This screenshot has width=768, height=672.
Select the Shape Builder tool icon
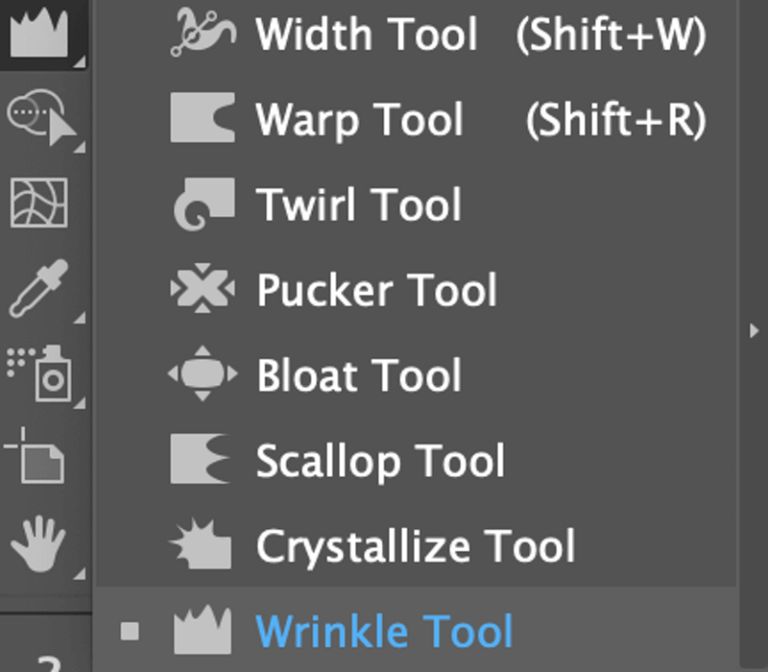tap(41, 117)
